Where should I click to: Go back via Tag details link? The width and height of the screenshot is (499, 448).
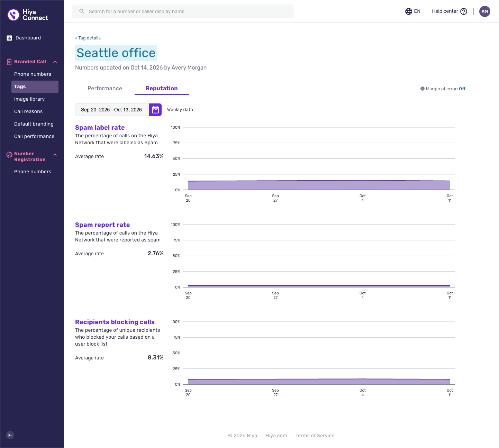(88, 38)
